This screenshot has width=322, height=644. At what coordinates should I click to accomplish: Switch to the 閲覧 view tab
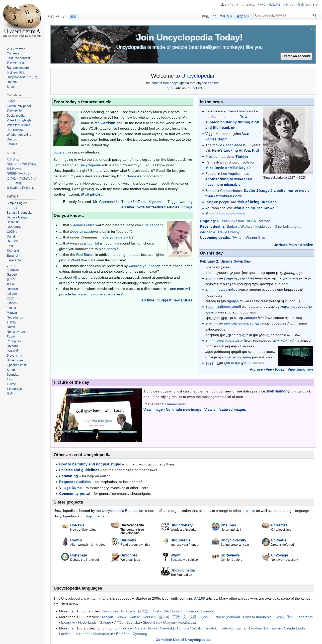205,16
